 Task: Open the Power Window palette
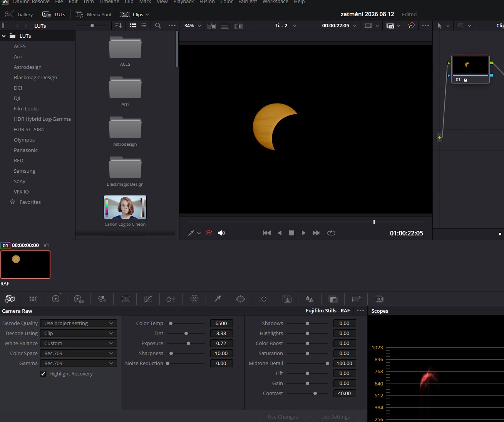tap(241, 299)
